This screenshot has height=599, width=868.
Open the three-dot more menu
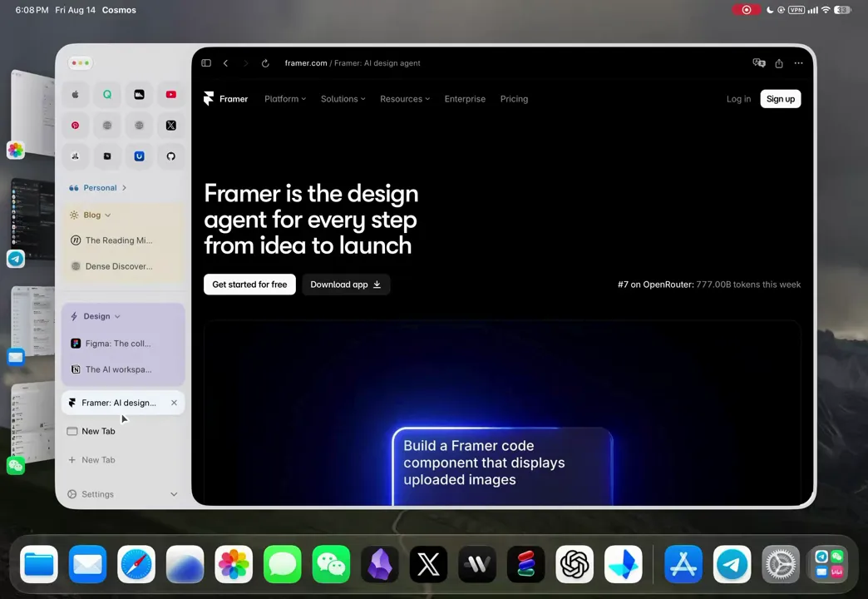[x=798, y=63]
